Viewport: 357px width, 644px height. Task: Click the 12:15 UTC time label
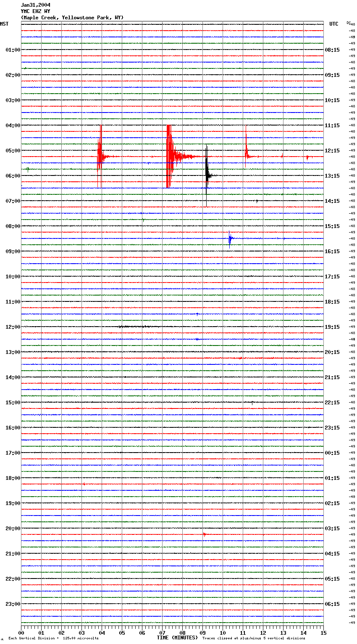pyautogui.click(x=332, y=151)
